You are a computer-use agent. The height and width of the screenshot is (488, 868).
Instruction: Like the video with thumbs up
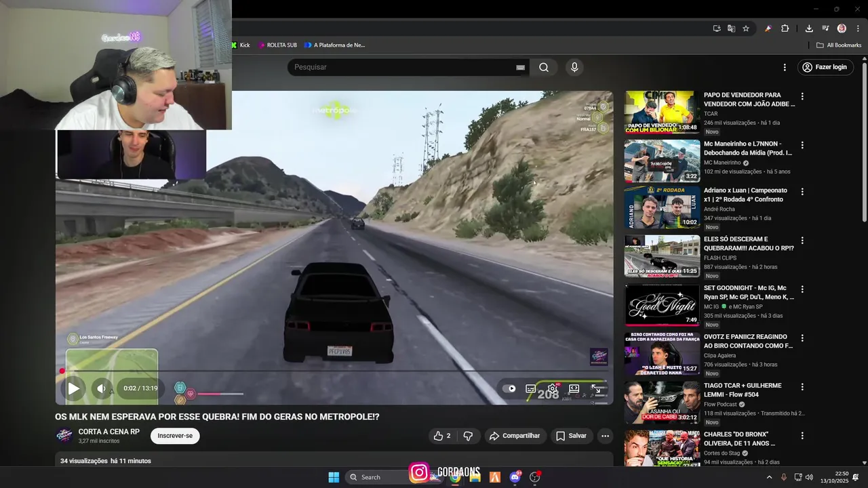pos(441,436)
